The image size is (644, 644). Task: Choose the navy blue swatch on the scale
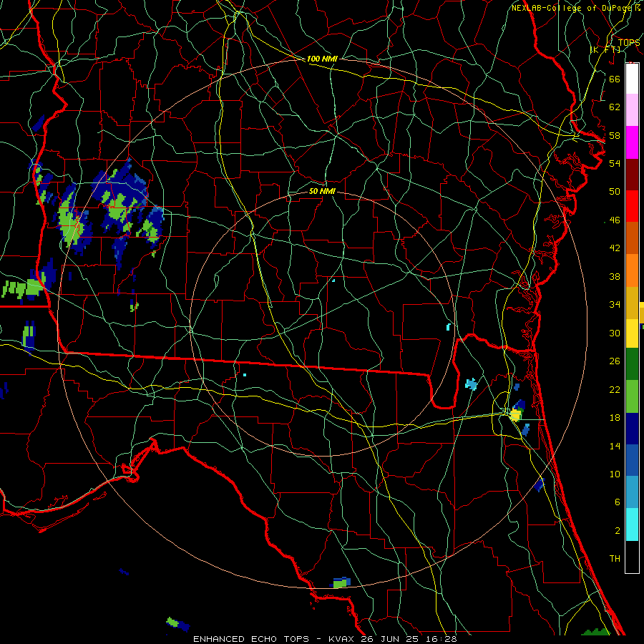pyautogui.click(x=632, y=429)
